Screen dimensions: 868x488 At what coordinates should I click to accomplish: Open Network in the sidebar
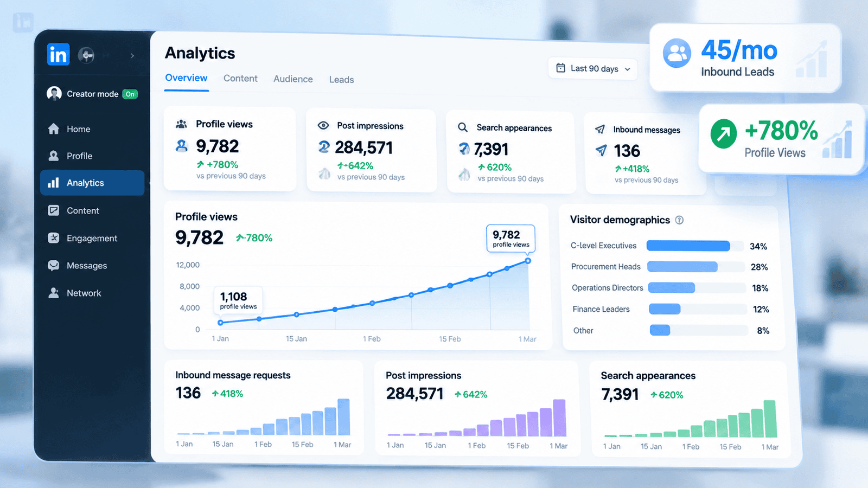tap(92, 293)
